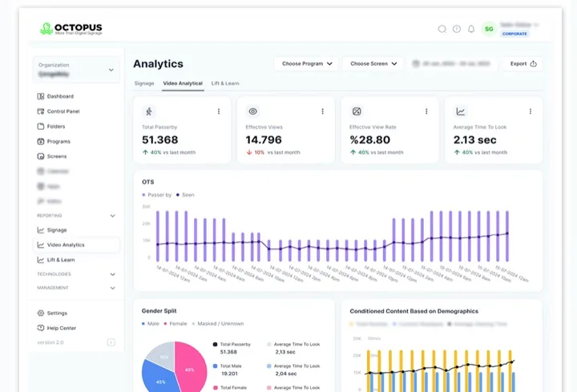Viewport: 577px width, 392px height.
Task: Click the Octopus logo
Action: click(71, 29)
